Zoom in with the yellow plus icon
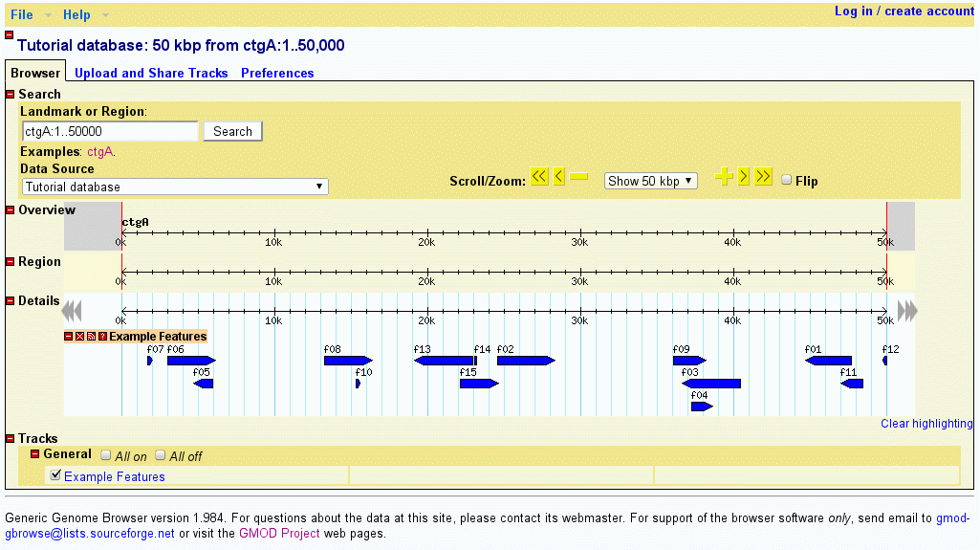Image resolution: width=980 pixels, height=550 pixels. (723, 177)
